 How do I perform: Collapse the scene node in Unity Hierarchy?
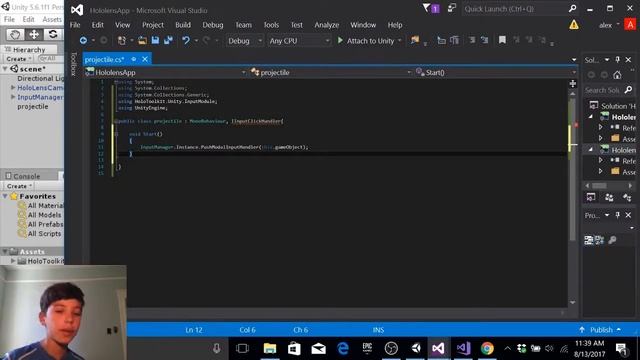5,69
